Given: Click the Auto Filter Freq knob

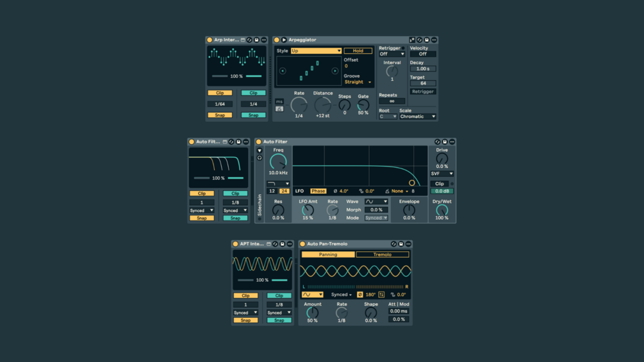Looking at the screenshot, I should [x=278, y=162].
